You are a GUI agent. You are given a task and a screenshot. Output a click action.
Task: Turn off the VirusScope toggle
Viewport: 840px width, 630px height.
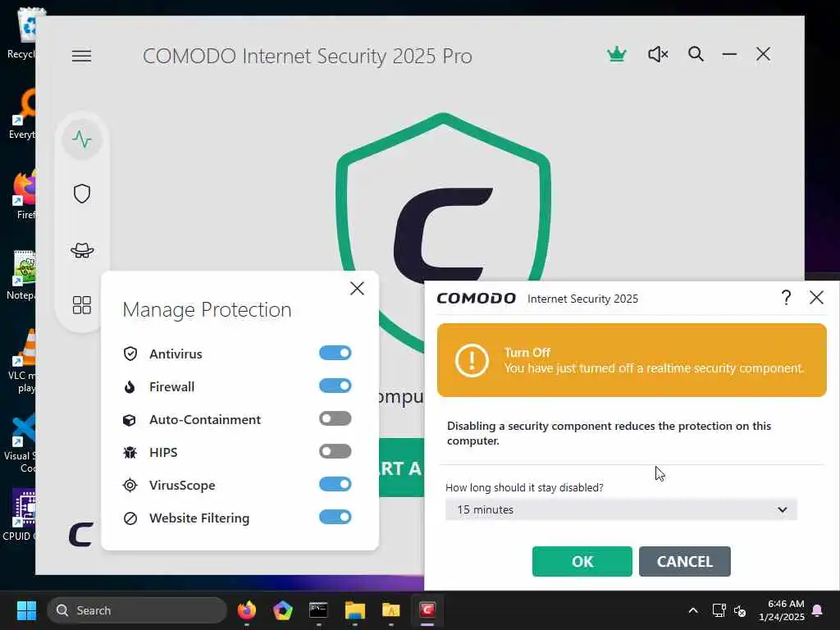point(336,484)
